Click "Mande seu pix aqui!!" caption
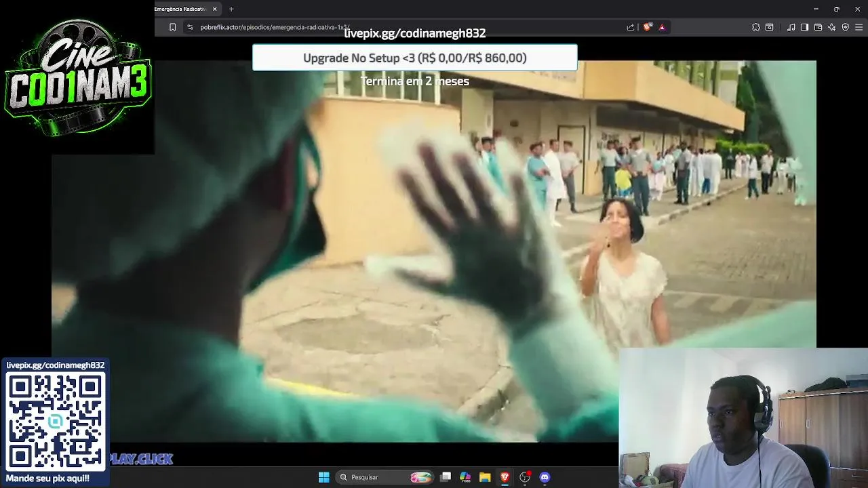 pyautogui.click(x=47, y=479)
